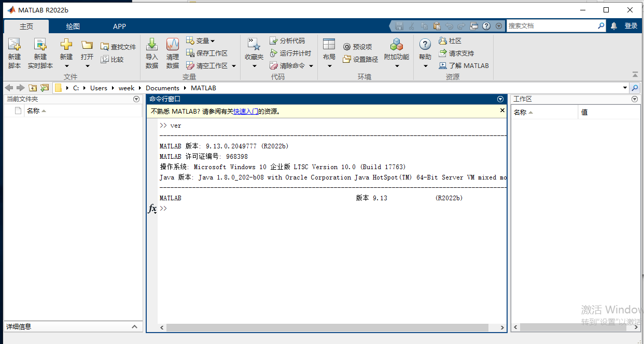Click the 登录 sign-in button
Screen dimensions: 644x344
tap(631, 26)
